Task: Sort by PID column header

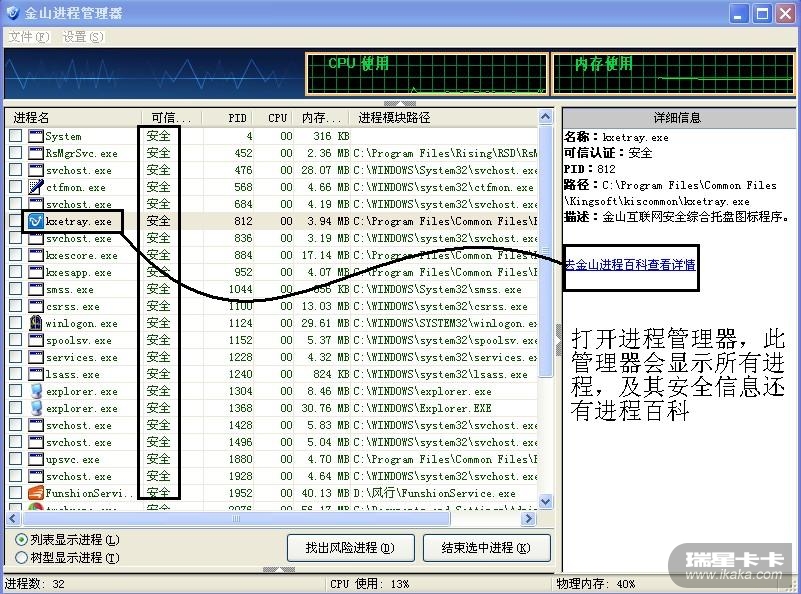Action: pyautogui.click(x=228, y=117)
